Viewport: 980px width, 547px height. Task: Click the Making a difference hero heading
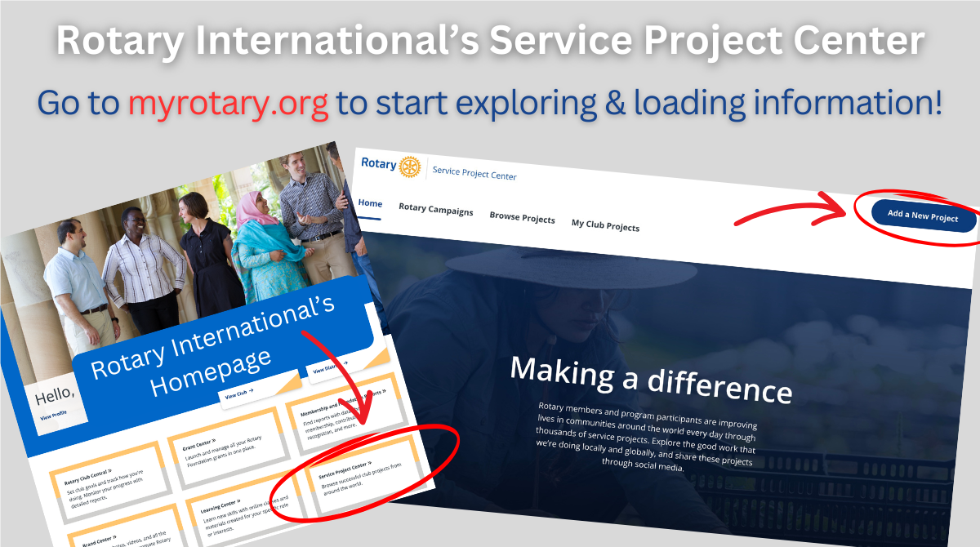point(651,378)
